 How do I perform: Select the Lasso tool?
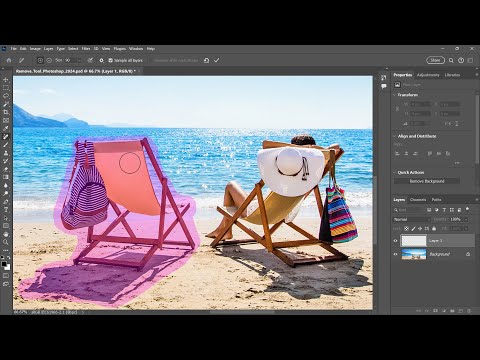point(6,96)
